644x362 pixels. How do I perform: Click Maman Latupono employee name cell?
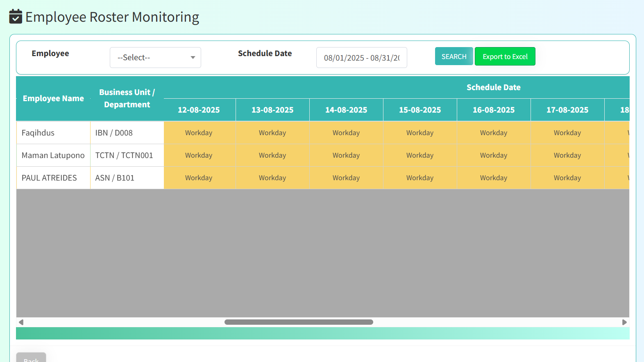53,156
